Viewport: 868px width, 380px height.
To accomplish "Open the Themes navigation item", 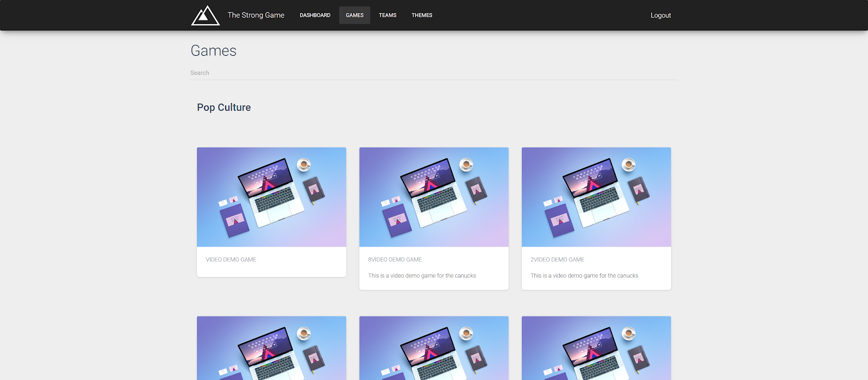I will pos(422,15).
